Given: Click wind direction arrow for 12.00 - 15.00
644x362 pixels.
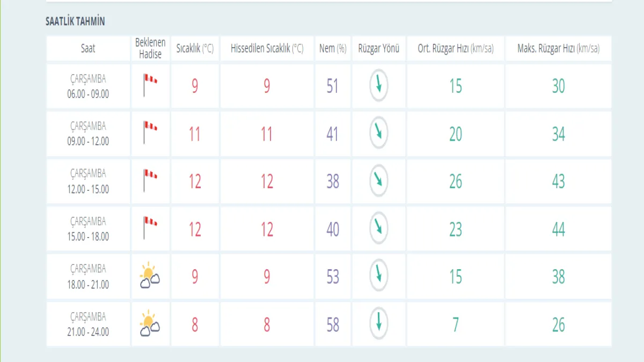Looking at the screenshot, I should [x=378, y=180].
